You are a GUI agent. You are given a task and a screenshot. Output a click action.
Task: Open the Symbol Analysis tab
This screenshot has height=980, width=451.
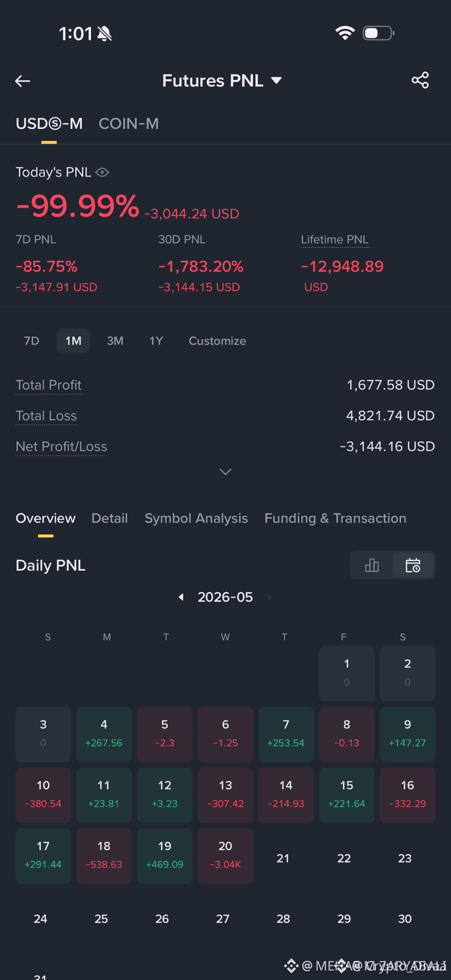[x=196, y=518]
